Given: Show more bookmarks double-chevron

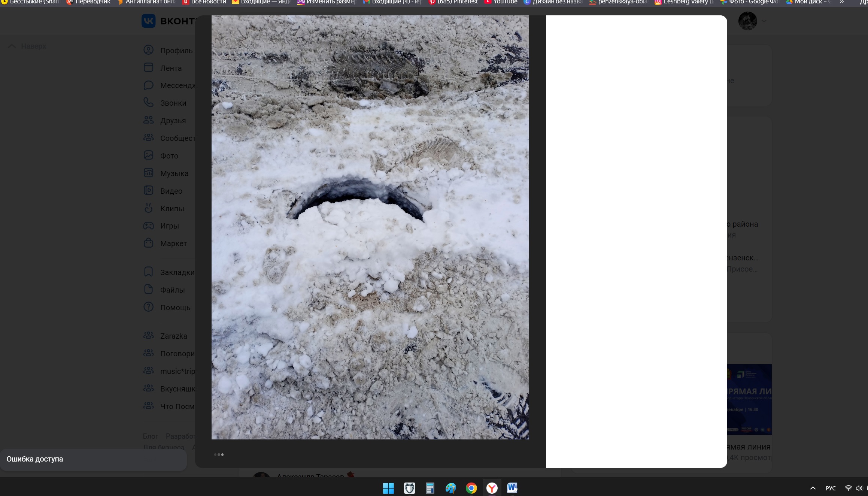Looking at the screenshot, I should coord(841,2).
